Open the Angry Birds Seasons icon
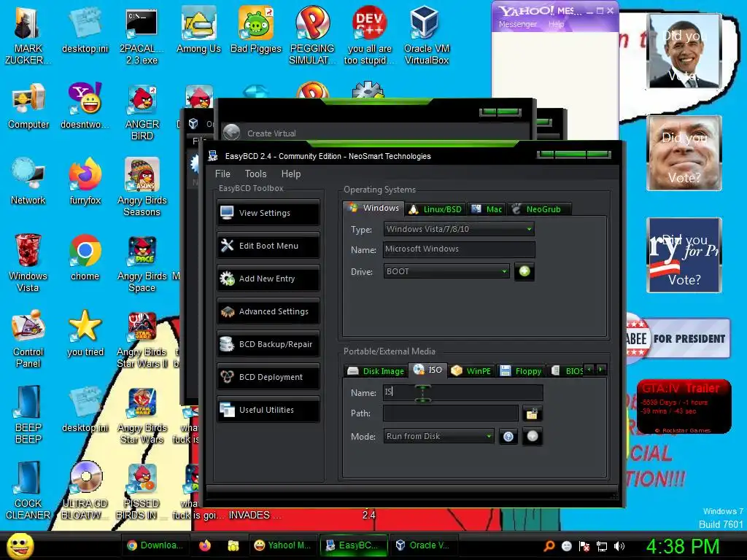747x560 pixels. [142, 187]
